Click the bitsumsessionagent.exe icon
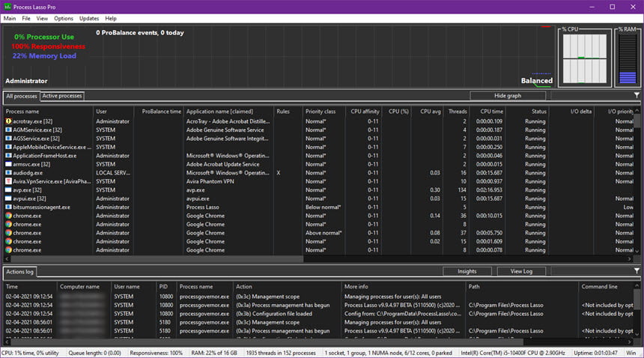644x358 pixels. click(x=8, y=207)
